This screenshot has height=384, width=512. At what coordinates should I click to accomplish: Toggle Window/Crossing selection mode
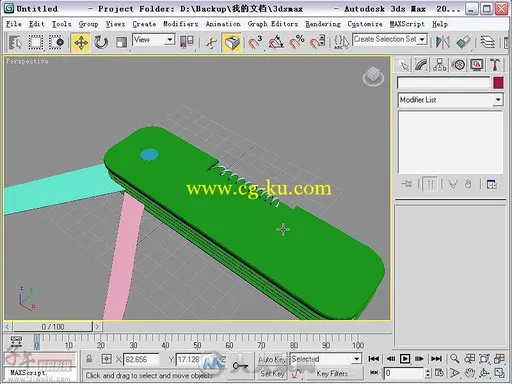pyautogui.click(x=56, y=42)
